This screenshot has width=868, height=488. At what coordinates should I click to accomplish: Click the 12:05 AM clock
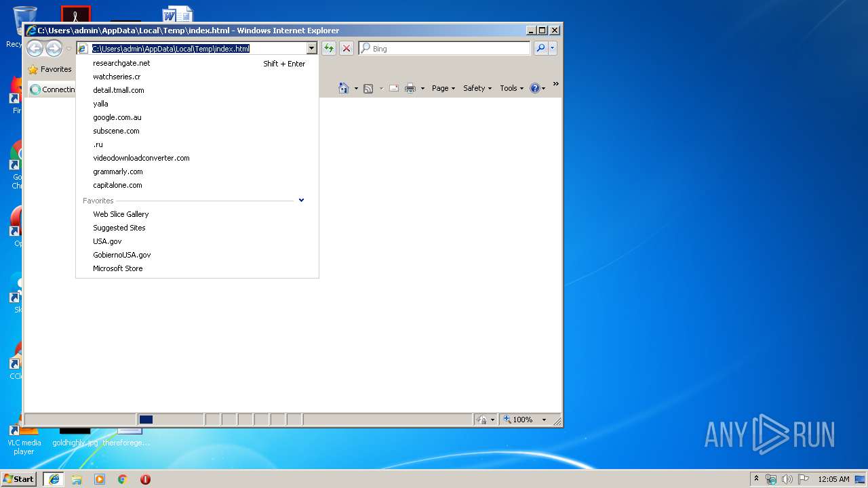[x=833, y=479]
